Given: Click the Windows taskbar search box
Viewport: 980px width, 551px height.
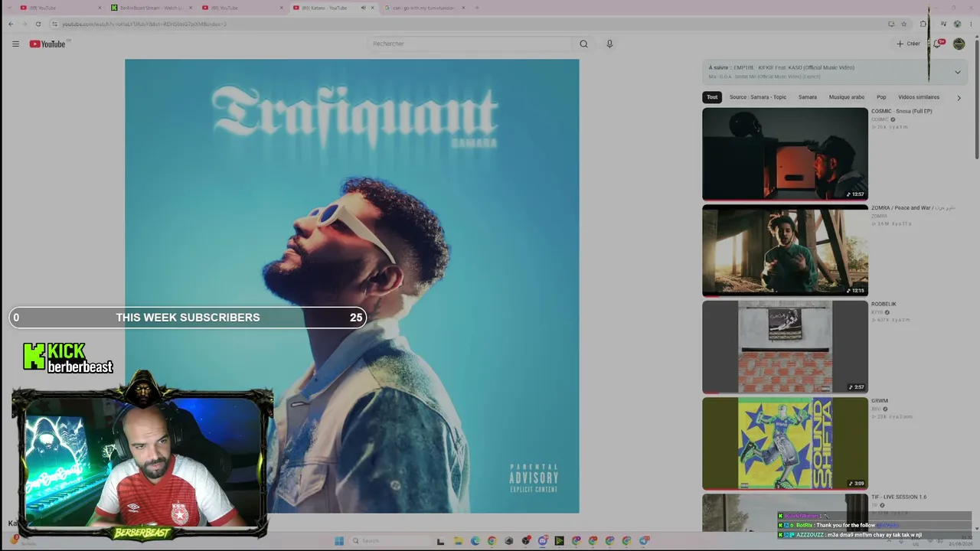Looking at the screenshot, I should pyautogui.click(x=392, y=541).
